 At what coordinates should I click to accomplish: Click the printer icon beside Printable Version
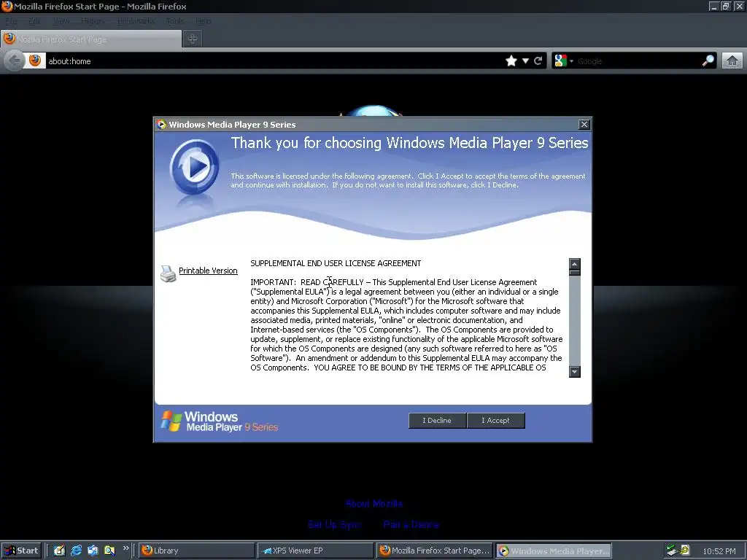tap(168, 274)
